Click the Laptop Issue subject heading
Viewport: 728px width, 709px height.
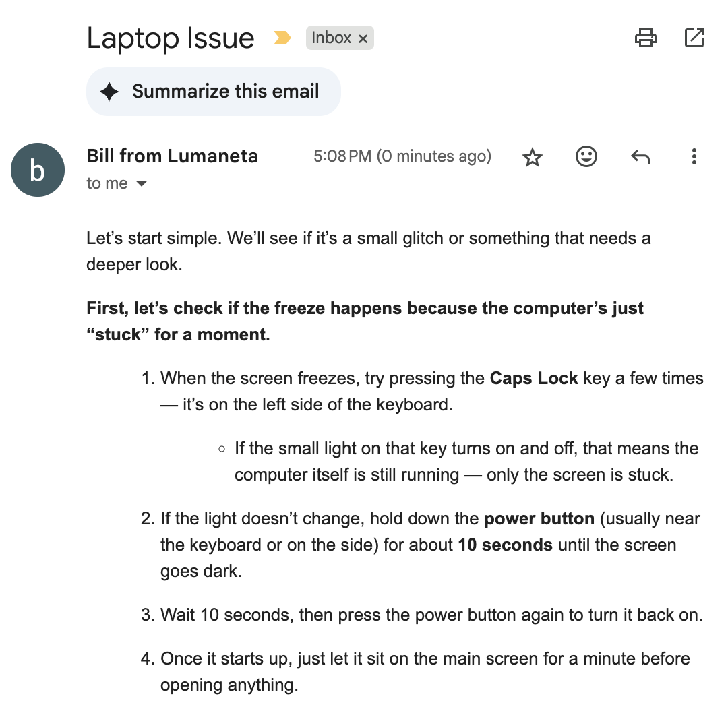coord(171,38)
